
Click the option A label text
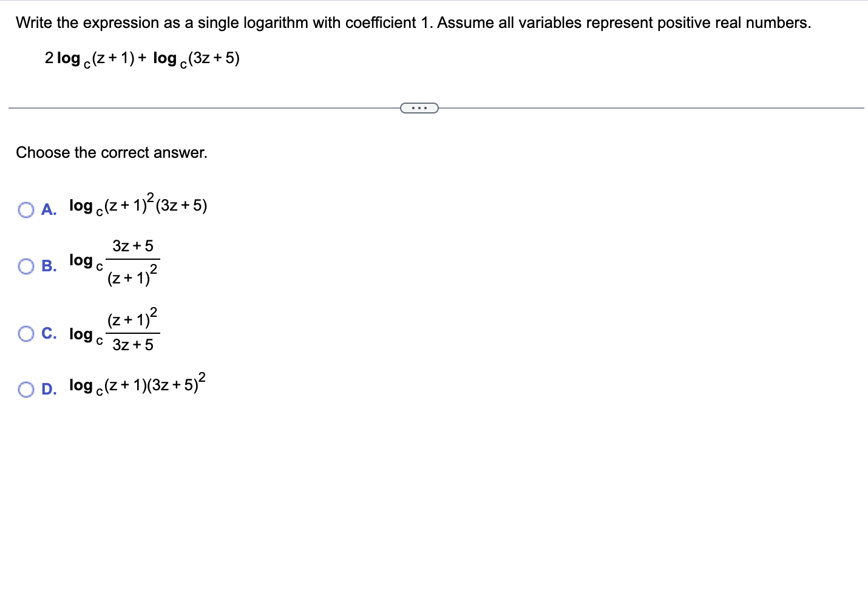[48, 209]
